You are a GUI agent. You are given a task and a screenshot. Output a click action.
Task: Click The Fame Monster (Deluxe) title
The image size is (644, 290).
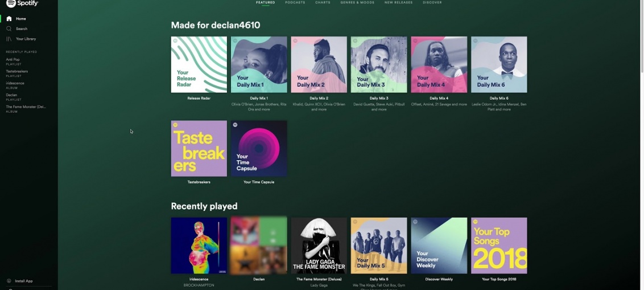point(319,279)
